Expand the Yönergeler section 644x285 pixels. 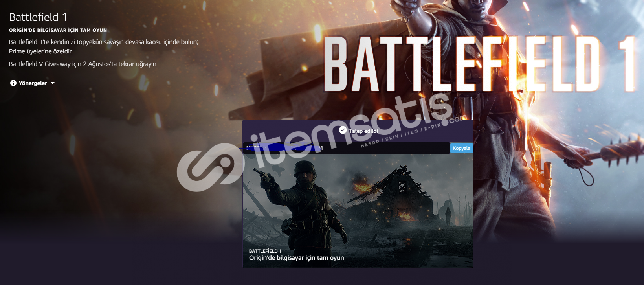pyautogui.click(x=33, y=83)
